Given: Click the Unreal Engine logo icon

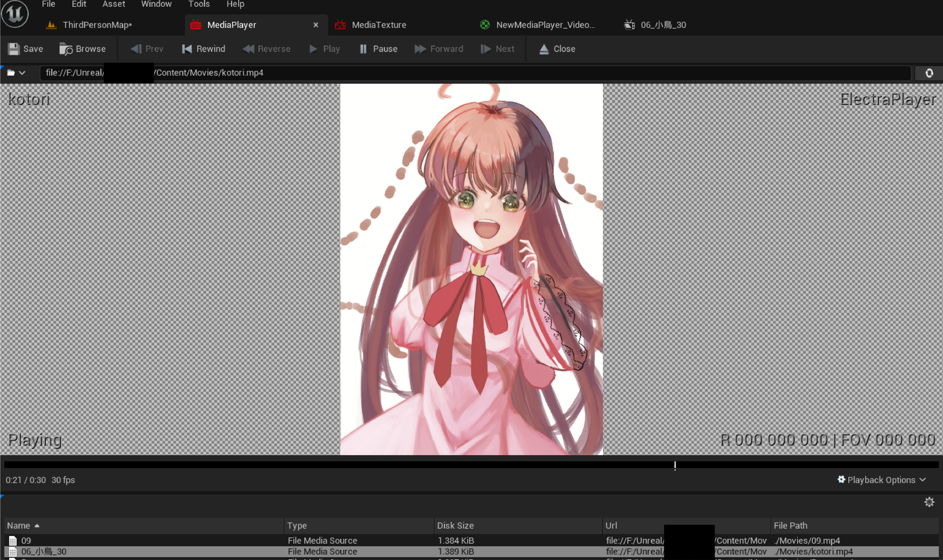Looking at the screenshot, I should tap(15, 14).
